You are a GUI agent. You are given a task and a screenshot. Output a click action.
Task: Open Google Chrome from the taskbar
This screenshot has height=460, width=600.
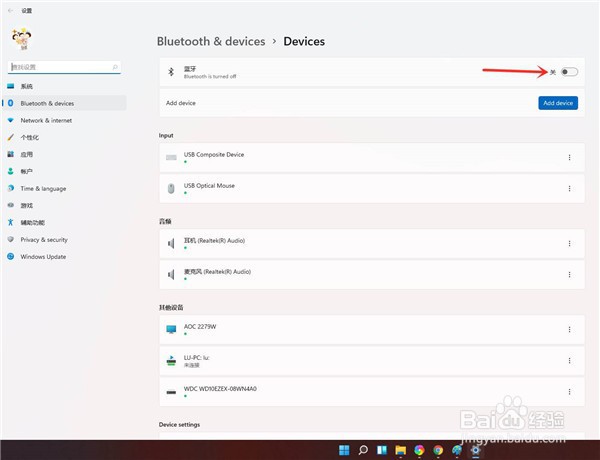[x=438, y=450]
